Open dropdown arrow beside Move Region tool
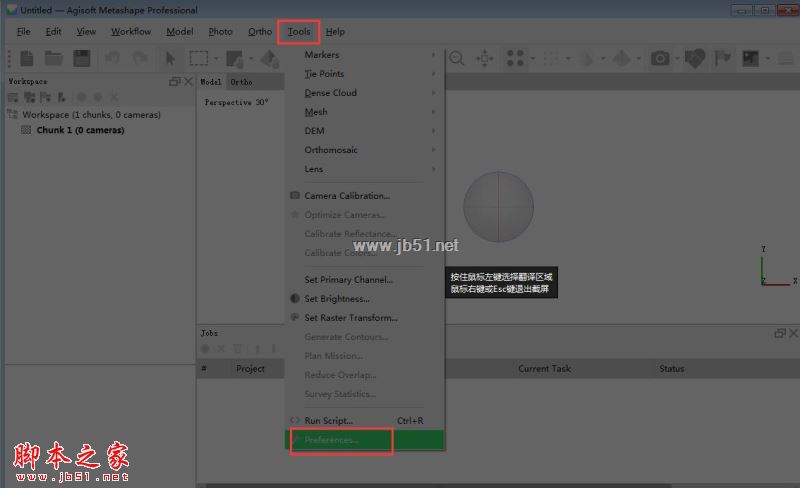 tap(251, 59)
